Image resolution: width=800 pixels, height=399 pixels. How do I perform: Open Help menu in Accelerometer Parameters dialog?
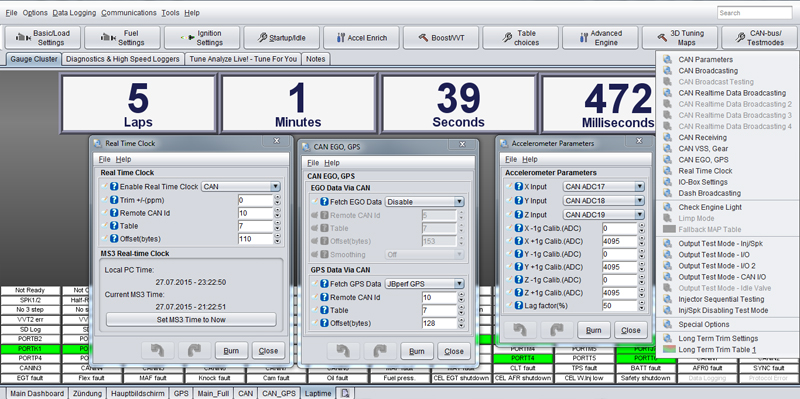pyautogui.click(x=530, y=160)
